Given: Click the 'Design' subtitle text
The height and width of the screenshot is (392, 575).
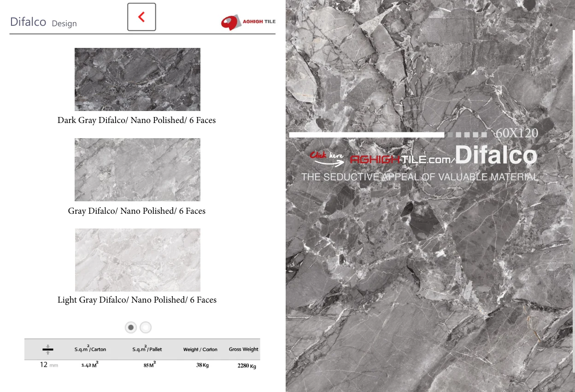Looking at the screenshot, I should coord(64,23).
